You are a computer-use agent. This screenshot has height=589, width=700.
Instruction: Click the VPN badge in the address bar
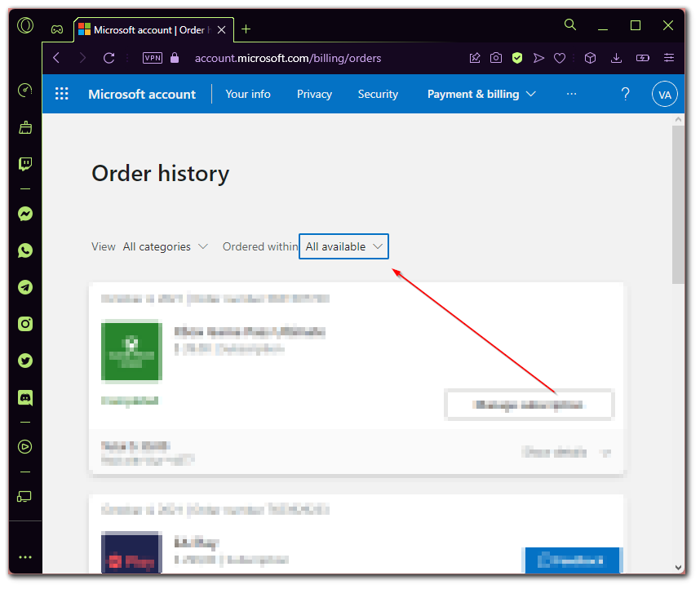[x=153, y=58]
